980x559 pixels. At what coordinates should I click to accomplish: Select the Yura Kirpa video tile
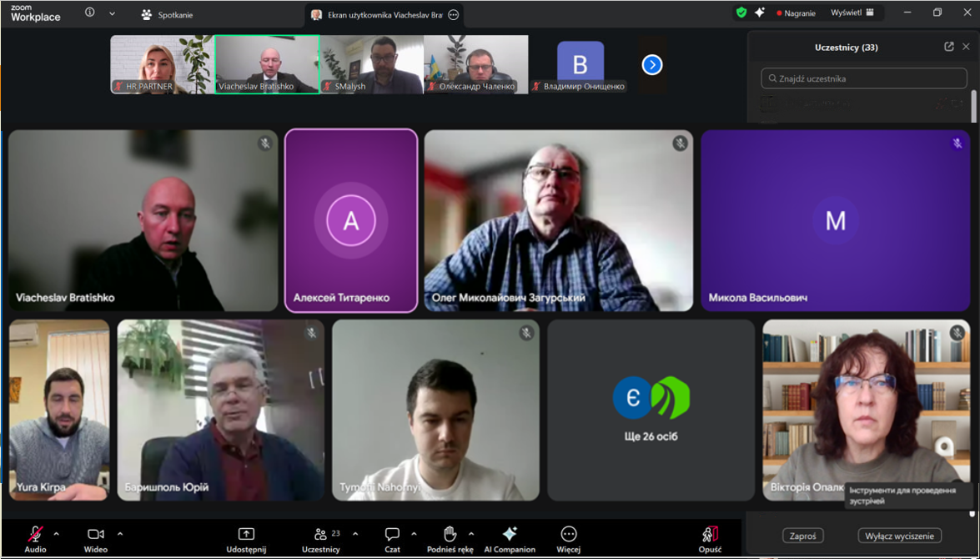(x=59, y=410)
